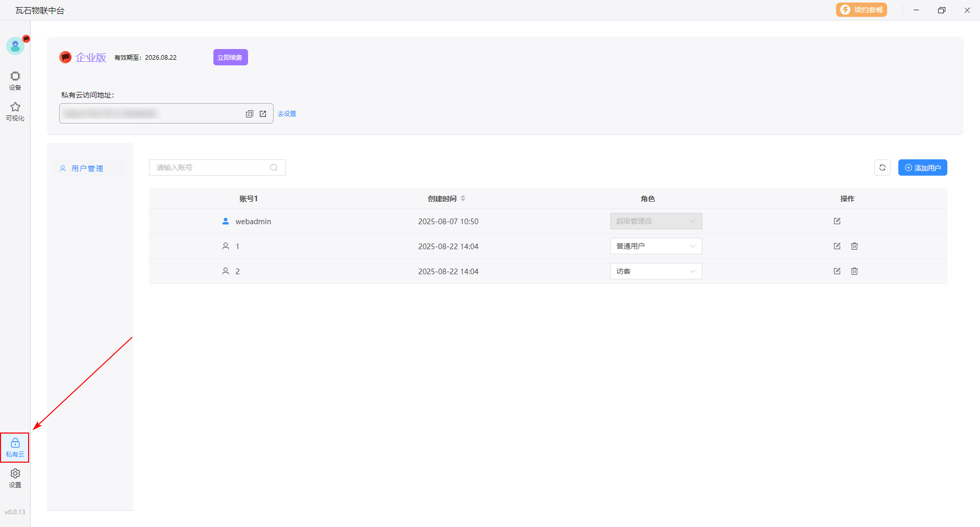
Task: Sort the table by 创建时间
Action: coord(462,198)
